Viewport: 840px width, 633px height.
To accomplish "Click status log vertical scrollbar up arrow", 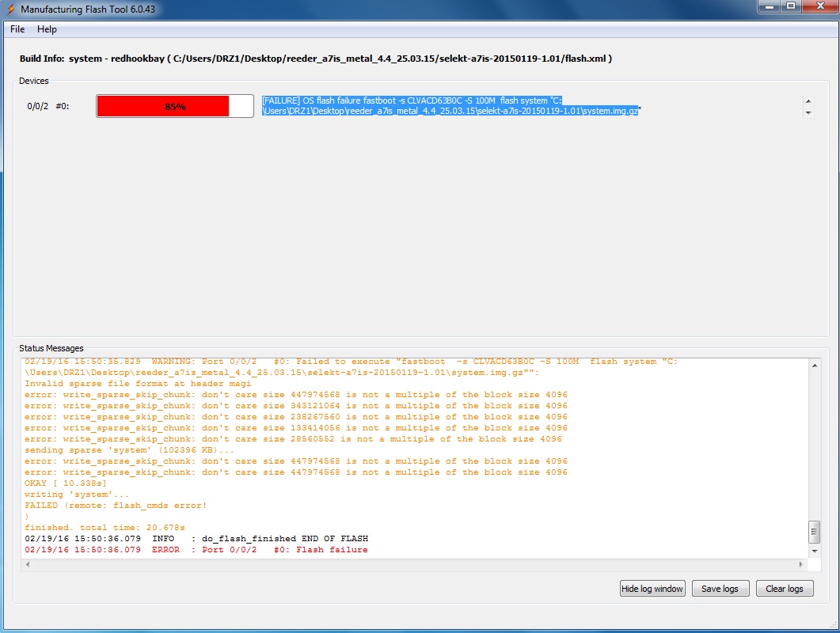I will tap(814, 363).
